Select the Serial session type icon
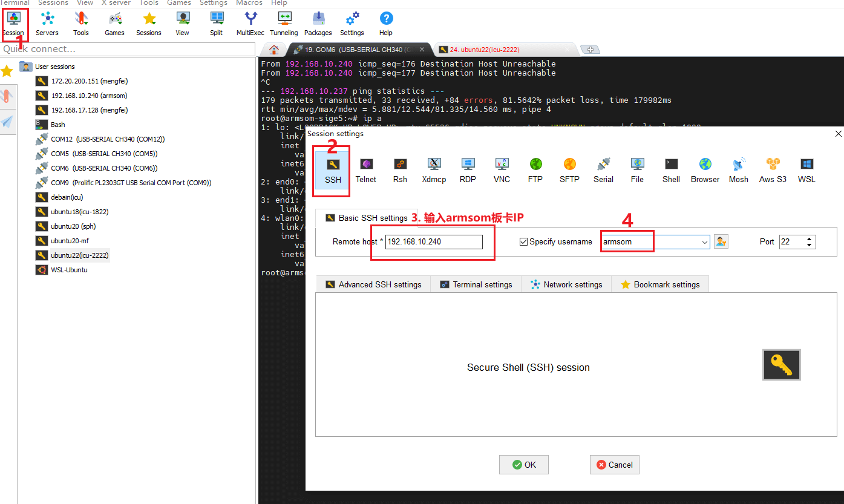 coord(603,169)
